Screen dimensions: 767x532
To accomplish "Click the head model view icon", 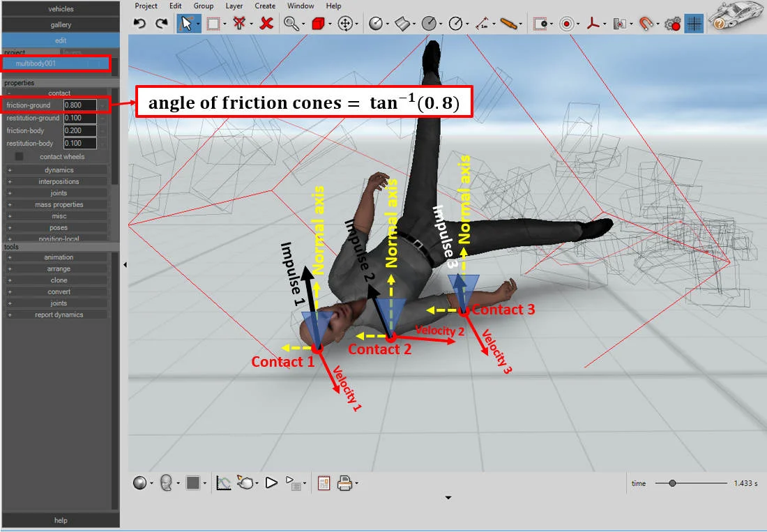I will click(x=167, y=483).
